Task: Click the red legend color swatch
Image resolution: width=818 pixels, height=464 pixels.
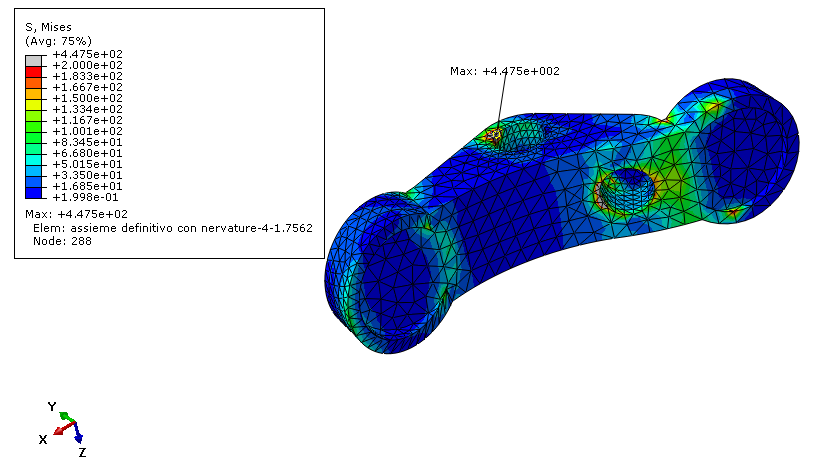Action: [33, 72]
